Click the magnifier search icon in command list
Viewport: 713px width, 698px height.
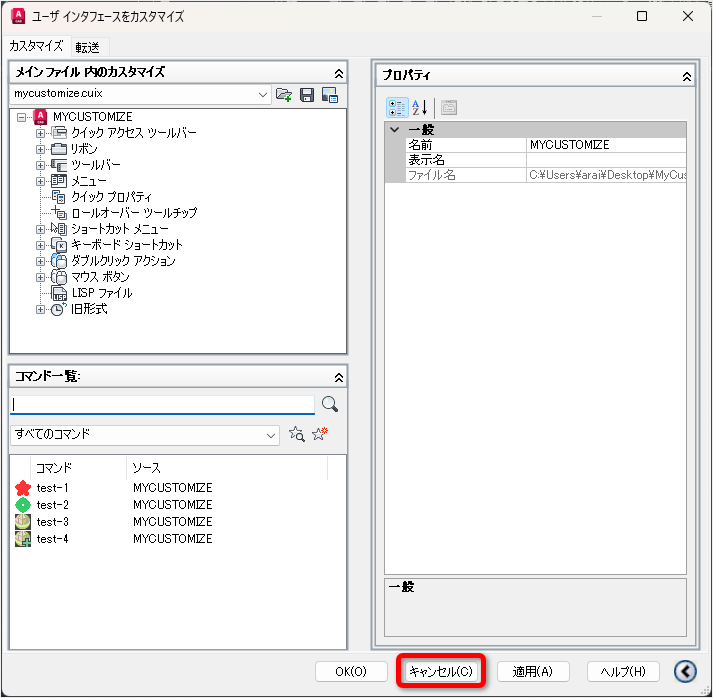pos(330,404)
